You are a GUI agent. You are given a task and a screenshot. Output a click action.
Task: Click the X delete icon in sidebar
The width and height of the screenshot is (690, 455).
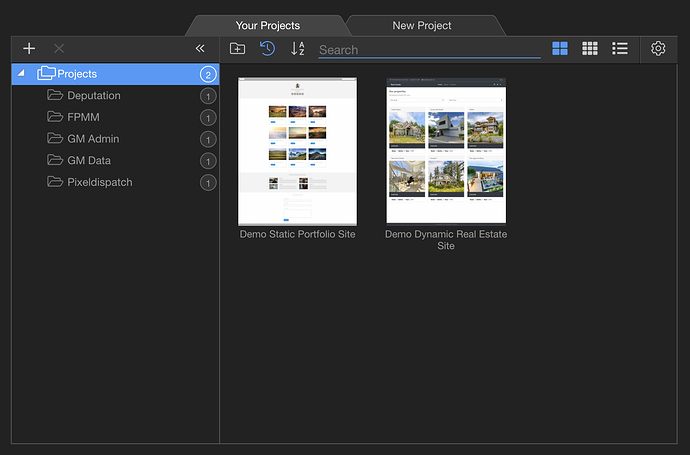coord(59,48)
